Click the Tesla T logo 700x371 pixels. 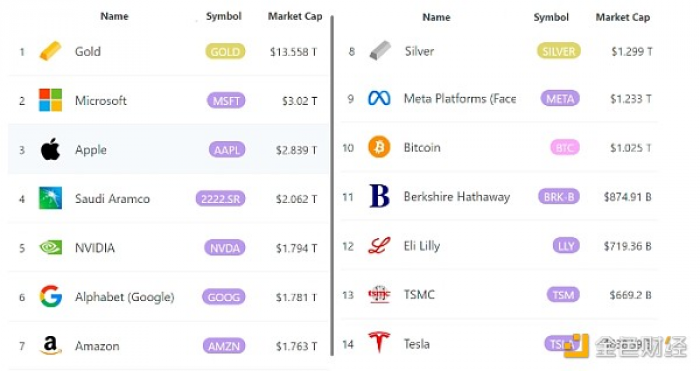(379, 342)
